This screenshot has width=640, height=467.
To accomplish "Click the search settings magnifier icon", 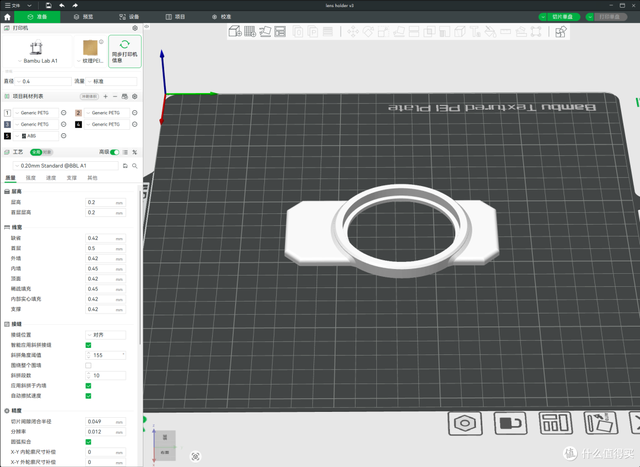I will (x=135, y=166).
